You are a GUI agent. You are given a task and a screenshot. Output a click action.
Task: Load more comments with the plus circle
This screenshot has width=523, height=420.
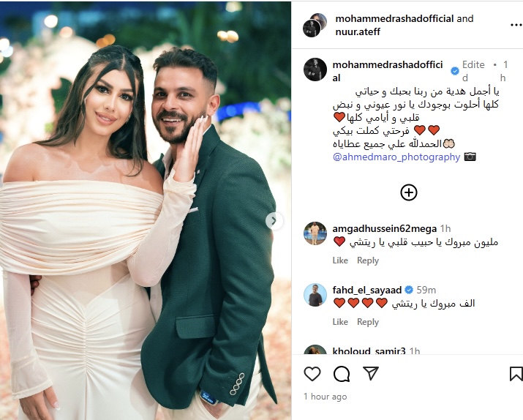[409, 192]
